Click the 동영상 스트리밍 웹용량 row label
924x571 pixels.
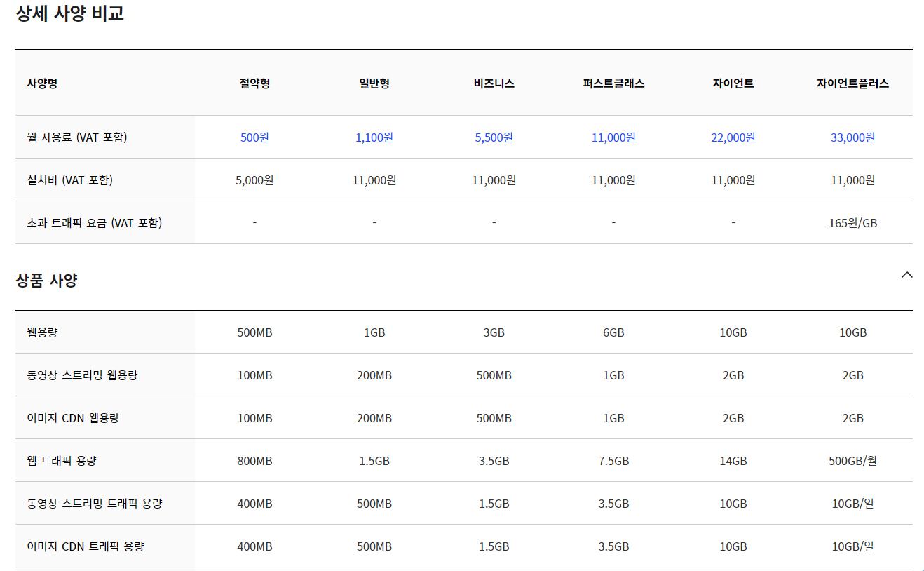pyautogui.click(x=83, y=375)
